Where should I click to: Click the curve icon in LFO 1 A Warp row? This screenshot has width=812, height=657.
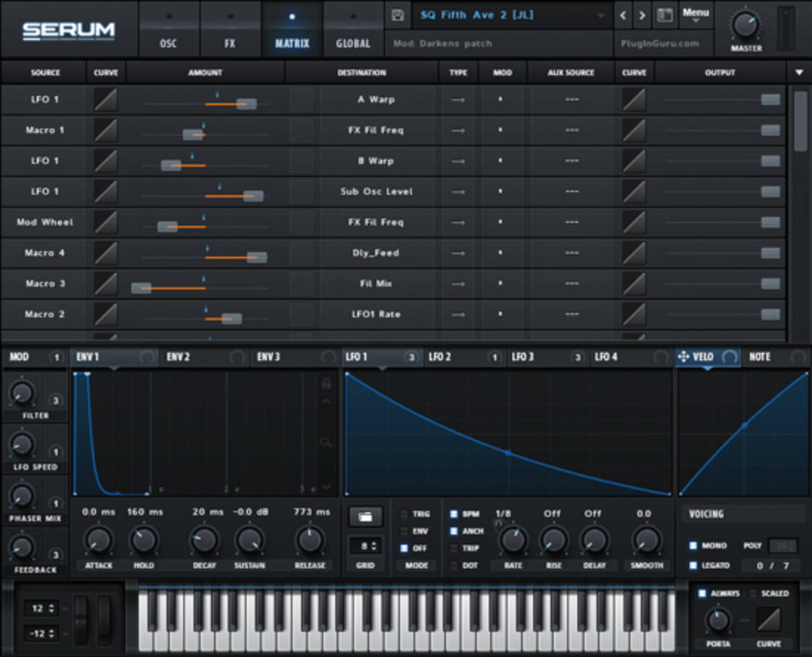(105, 100)
